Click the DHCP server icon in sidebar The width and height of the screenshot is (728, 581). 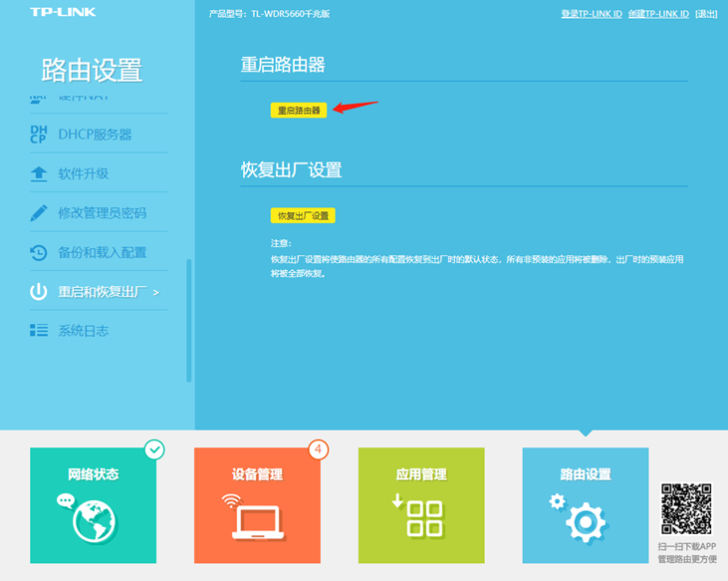tap(39, 135)
